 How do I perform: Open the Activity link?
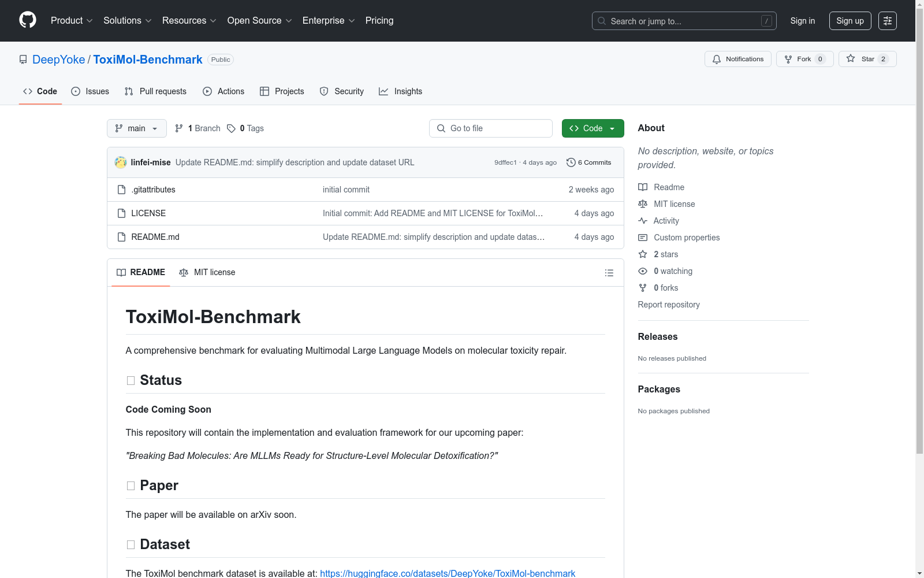click(x=658, y=221)
